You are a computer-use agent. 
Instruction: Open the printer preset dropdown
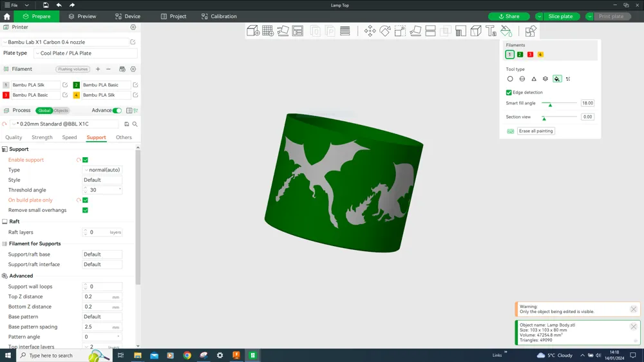tap(66, 42)
